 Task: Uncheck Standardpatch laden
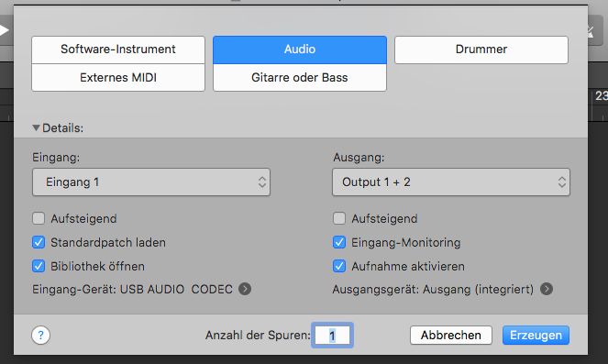click(x=39, y=242)
